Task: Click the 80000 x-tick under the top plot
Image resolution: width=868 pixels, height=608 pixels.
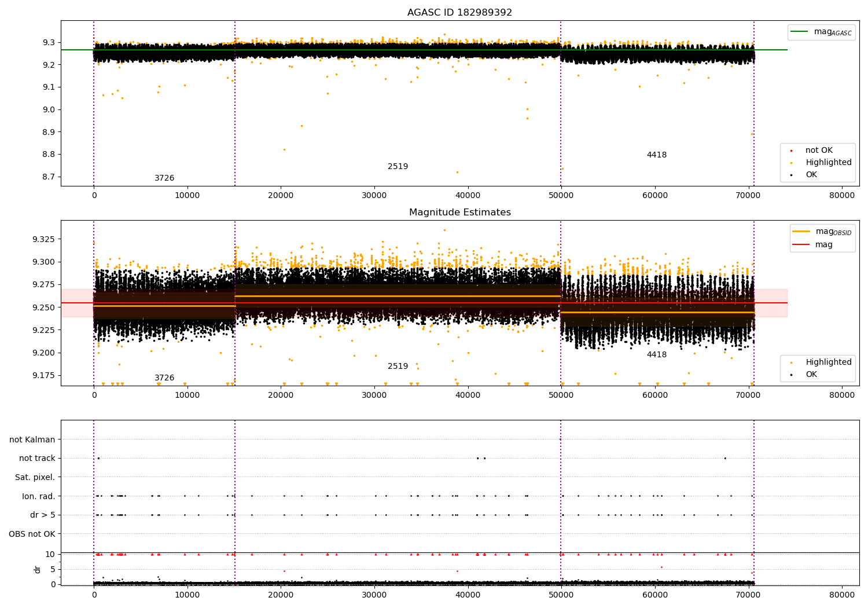Action: point(841,196)
